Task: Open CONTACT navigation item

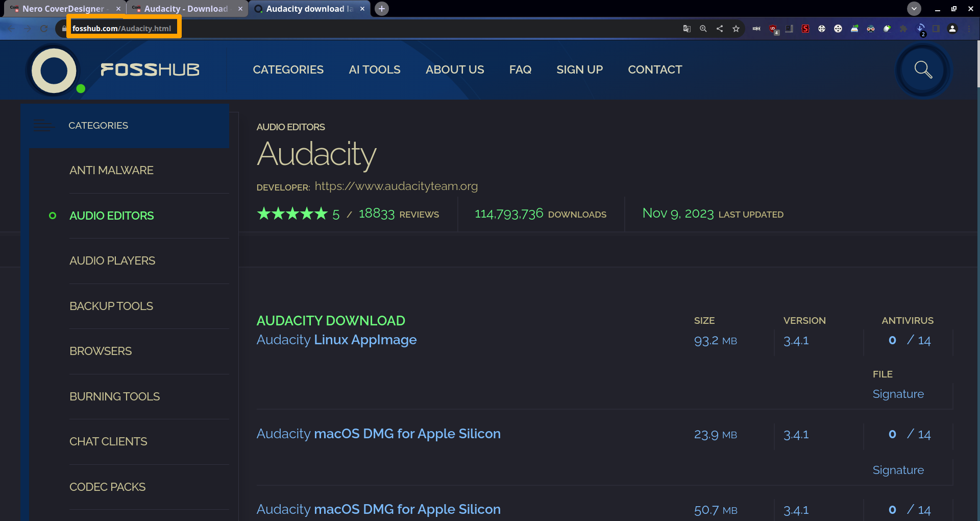Action: click(655, 69)
